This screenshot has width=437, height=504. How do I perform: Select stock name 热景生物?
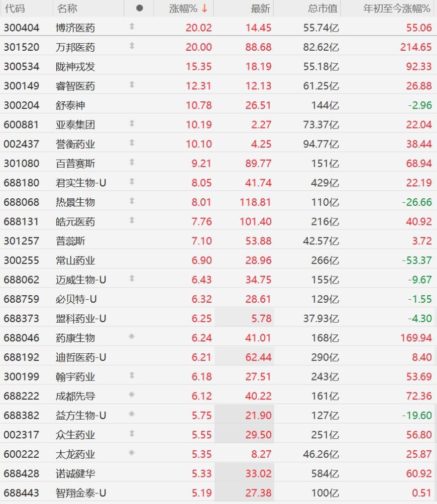click(x=75, y=202)
